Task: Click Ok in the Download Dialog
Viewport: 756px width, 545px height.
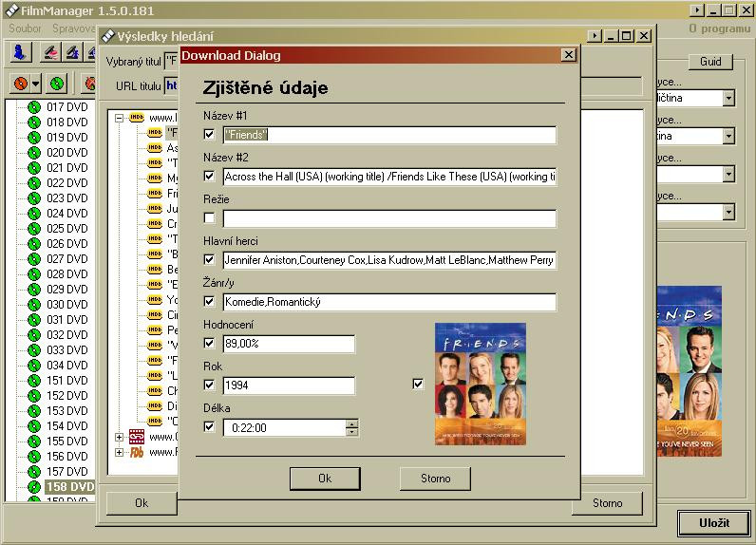Action: [325, 479]
